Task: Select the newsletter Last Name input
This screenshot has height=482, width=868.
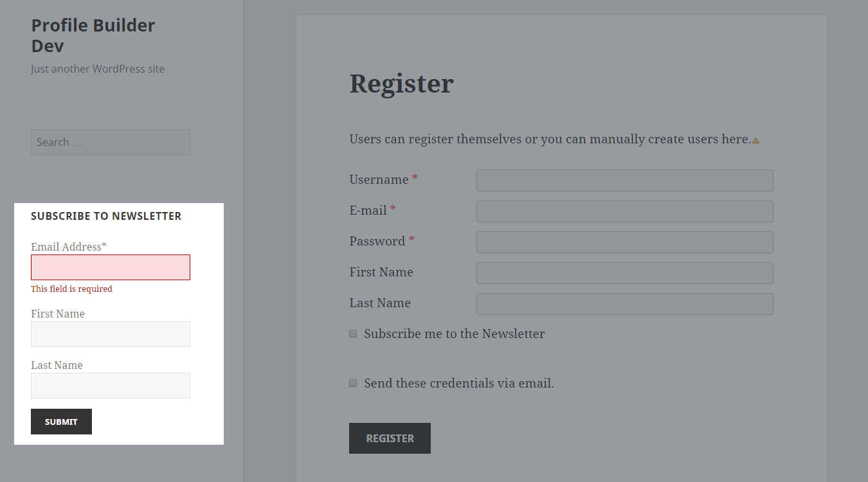Action: pyautogui.click(x=111, y=386)
